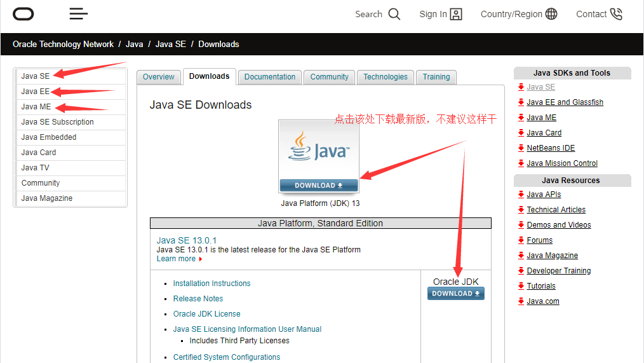The image size is (644, 363).
Task: Open the hamburger menu icon
Action: (x=79, y=13)
